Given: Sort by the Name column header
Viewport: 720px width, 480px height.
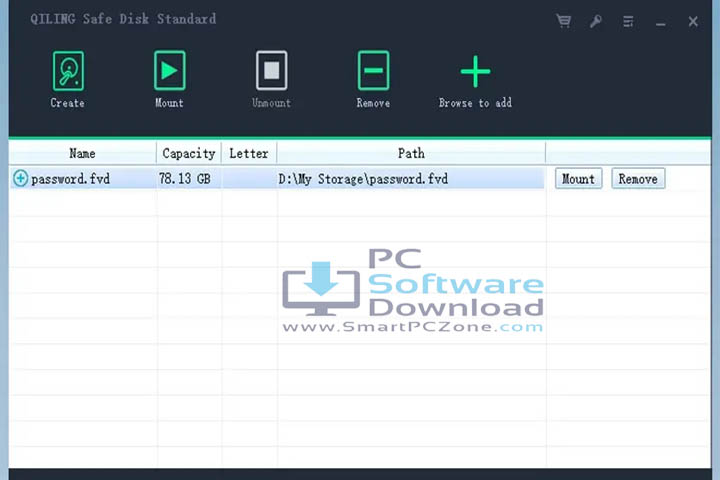Looking at the screenshot, I should [83, 153].
